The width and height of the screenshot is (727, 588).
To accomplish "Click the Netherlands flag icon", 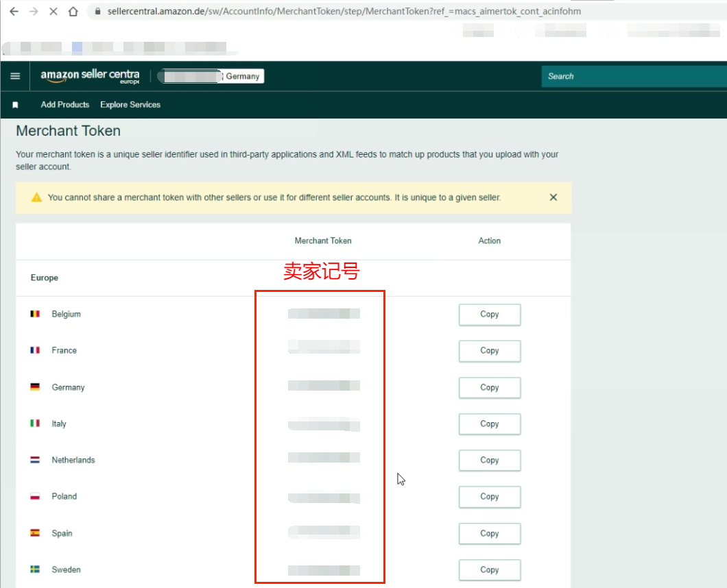I will click(35, 460).
